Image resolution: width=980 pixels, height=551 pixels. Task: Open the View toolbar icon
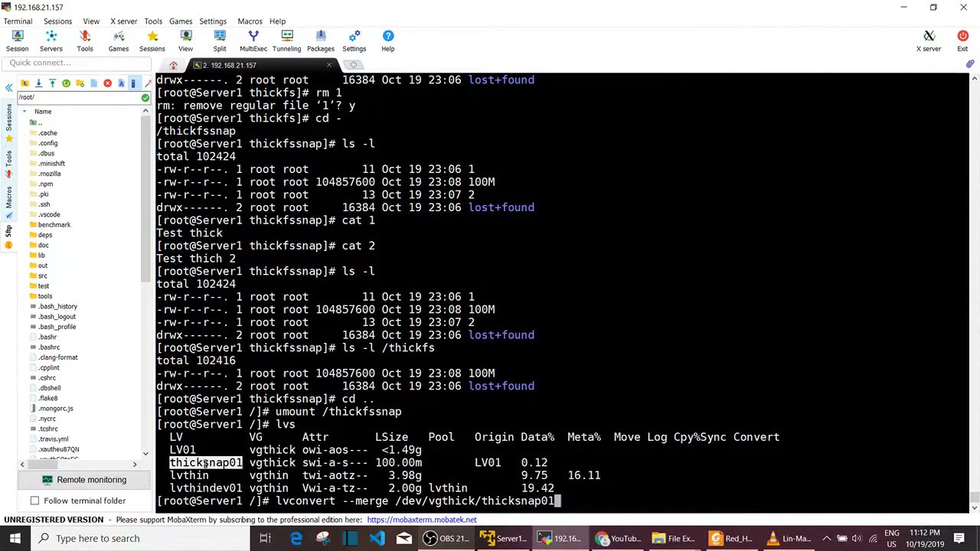185,41
